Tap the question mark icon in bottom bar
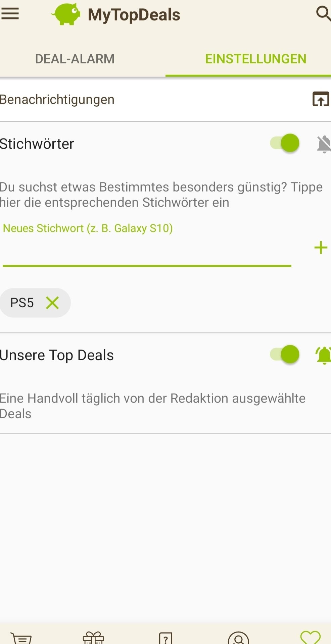The image size is (331, 644). pyautogui.click(x=165, y=638)
